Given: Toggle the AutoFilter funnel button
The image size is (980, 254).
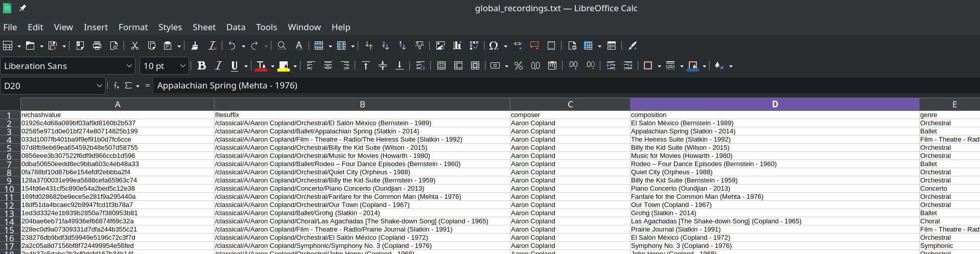Looking at the screenshot, I should pos(419,46).
